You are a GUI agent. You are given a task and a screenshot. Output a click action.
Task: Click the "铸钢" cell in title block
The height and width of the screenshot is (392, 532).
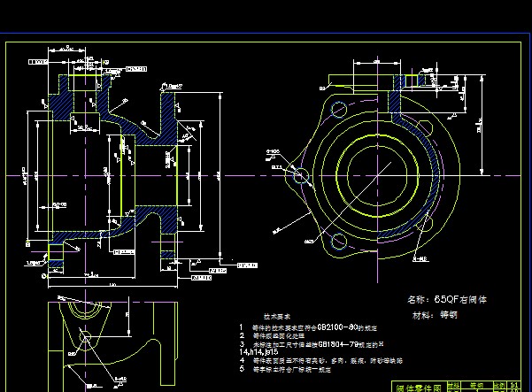(x=476, y=385)
